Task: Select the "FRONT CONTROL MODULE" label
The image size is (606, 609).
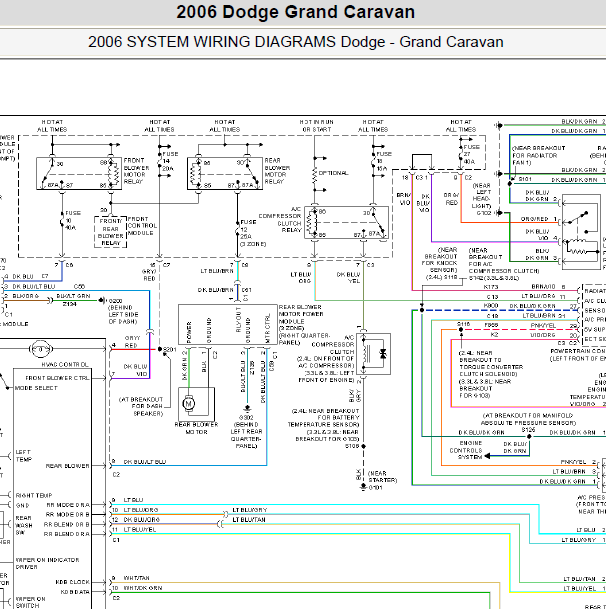Action: (x=142, y=226)
